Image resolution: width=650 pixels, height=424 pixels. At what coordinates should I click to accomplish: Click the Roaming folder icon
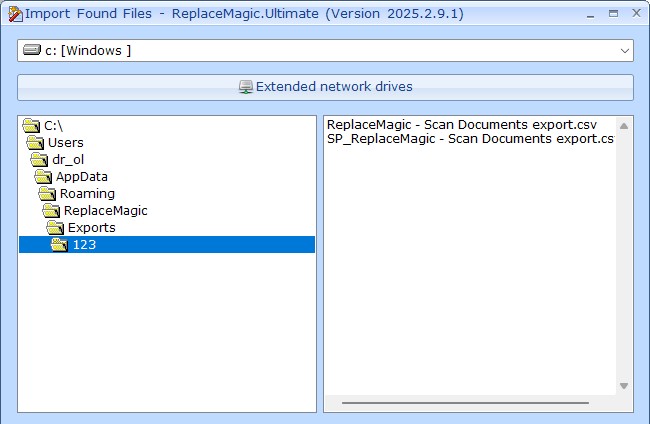48,194
